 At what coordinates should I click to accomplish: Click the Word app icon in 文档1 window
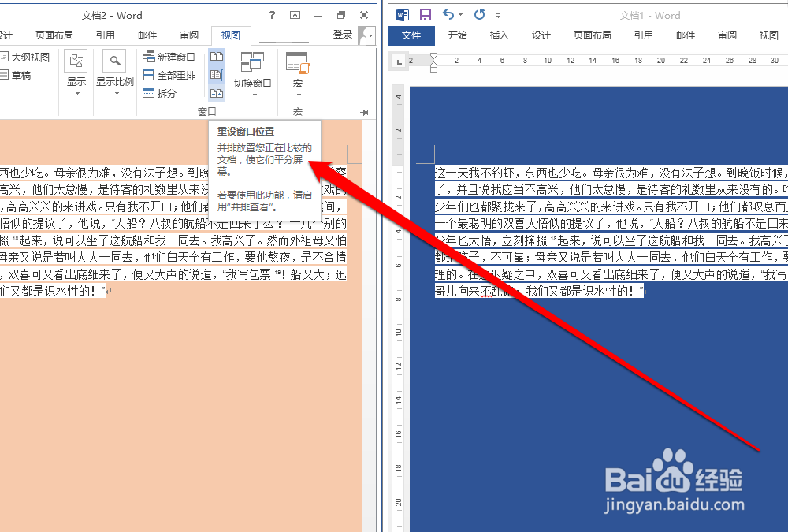click(x=403, y=15)
